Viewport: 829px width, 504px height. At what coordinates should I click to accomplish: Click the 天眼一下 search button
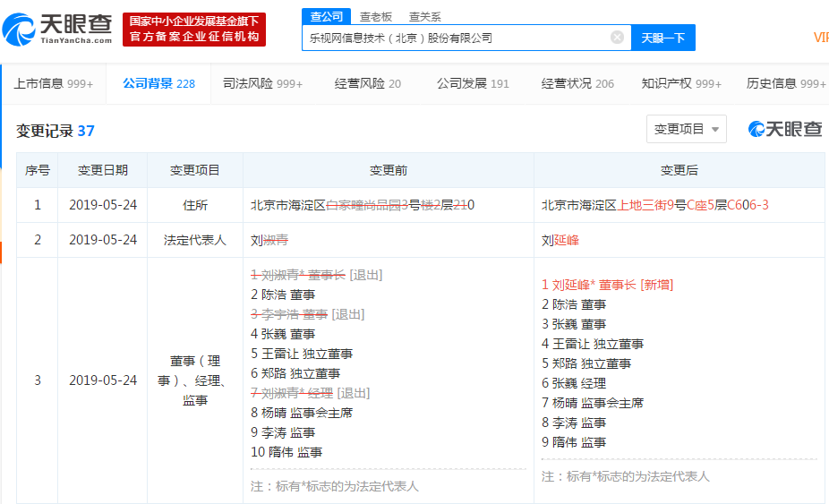(663, 38)
